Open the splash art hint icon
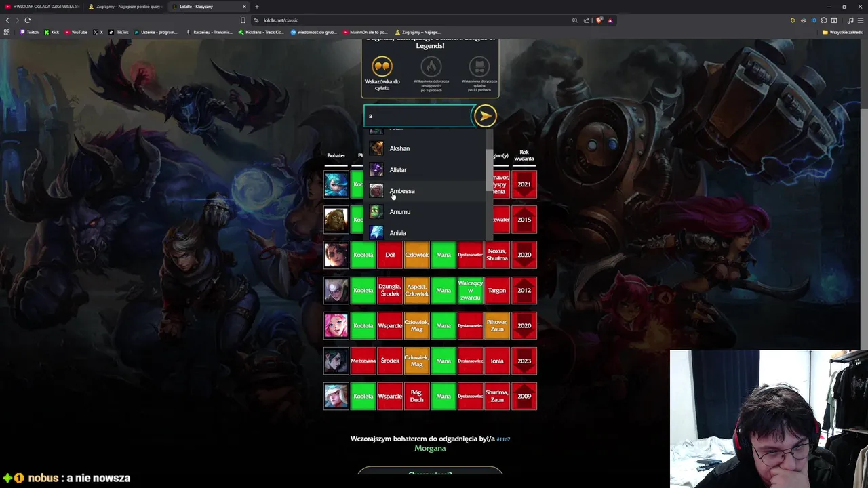Screen dimensions: 868x488 click(x=479, y=66)
